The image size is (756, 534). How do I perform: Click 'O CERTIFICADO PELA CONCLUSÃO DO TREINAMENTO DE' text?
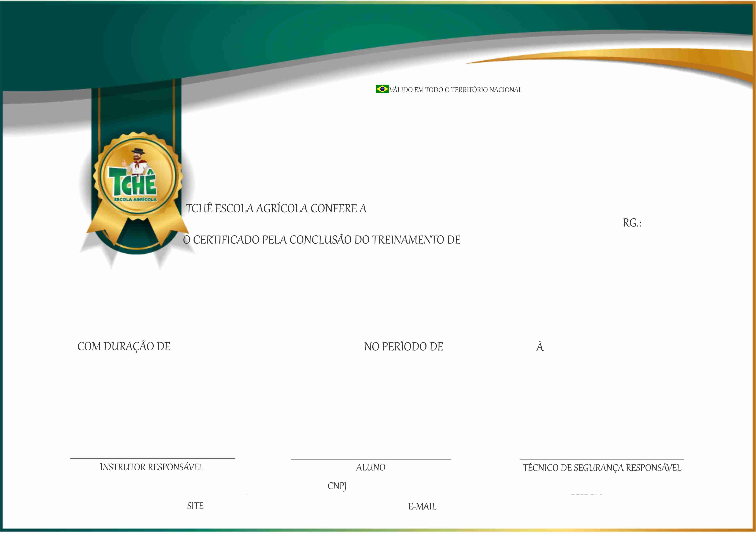pos(322,240)
